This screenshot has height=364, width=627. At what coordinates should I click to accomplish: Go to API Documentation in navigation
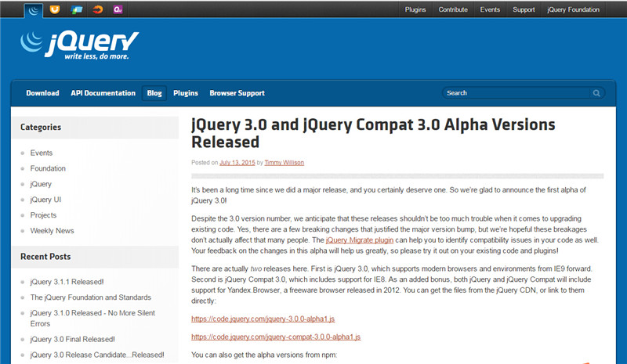coord(103,93)
